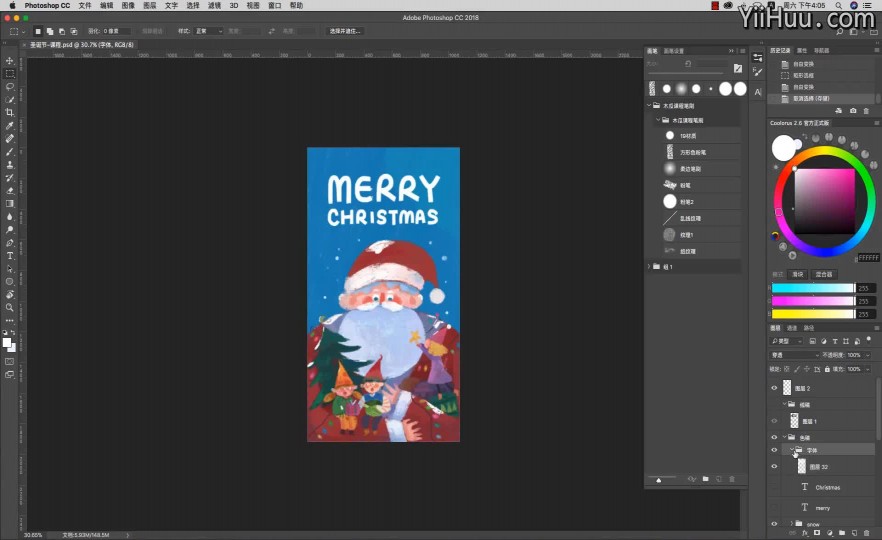Viewport: 882px width, 540px height.
Task: Select the Pen tool
Action: pyautogui.click(x=10, y=243)
